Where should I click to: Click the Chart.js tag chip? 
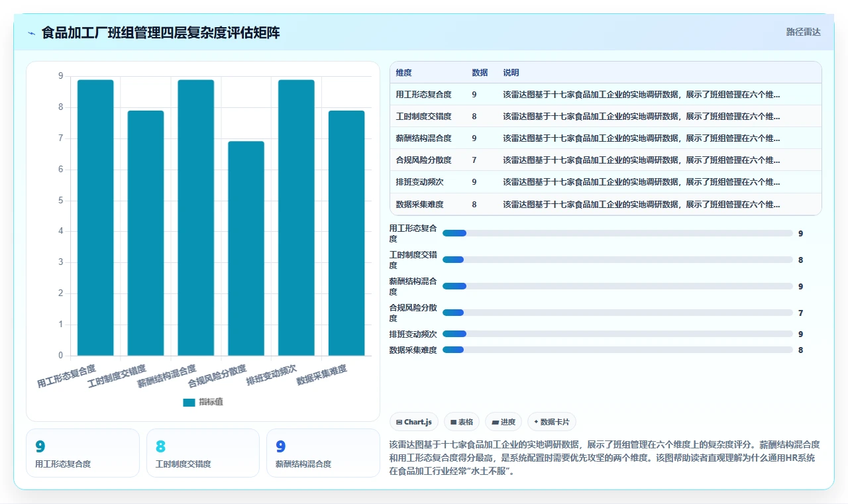(x=414, y=422)
